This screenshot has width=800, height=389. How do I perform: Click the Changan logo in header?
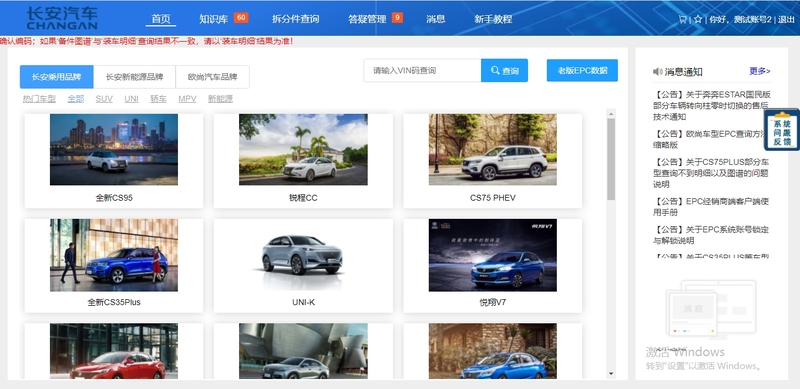[62, 18]
